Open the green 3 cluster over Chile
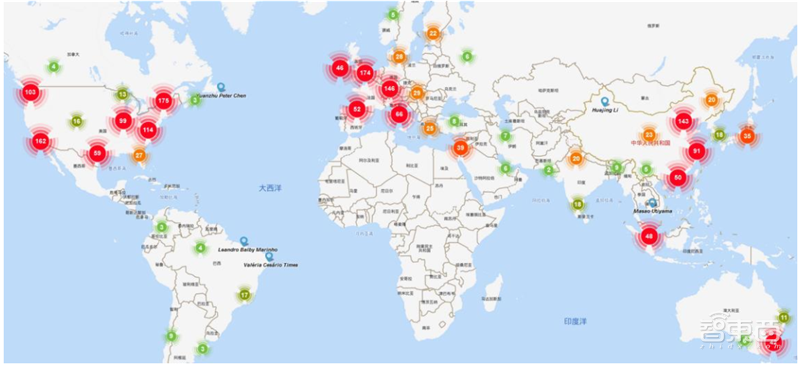 171,336
